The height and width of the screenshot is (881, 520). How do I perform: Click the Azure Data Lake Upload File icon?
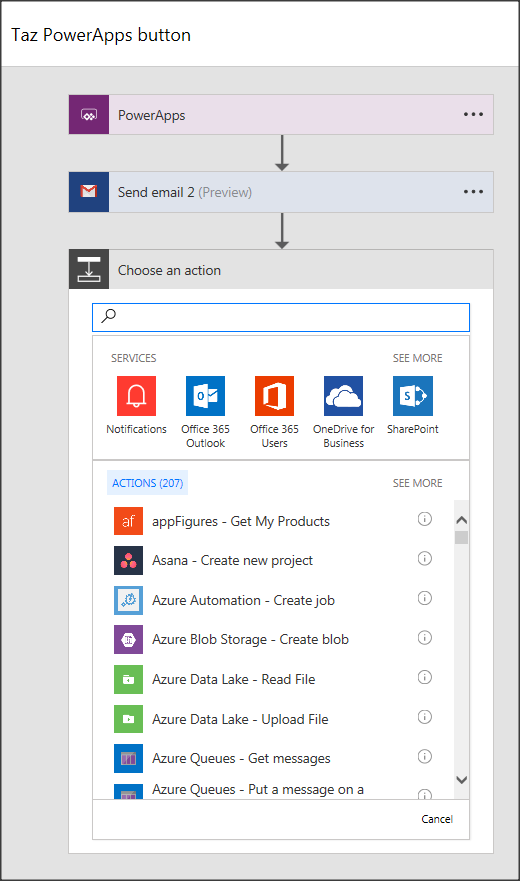click(128, 719)
